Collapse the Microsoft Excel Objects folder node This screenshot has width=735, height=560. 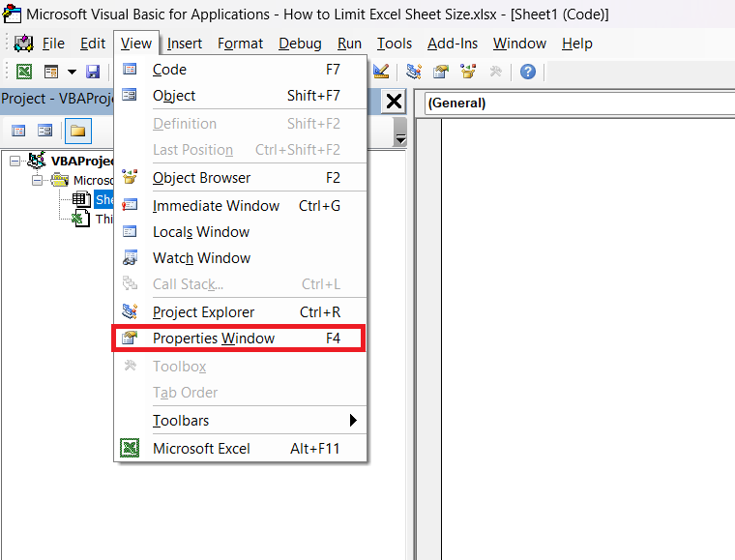37,181
